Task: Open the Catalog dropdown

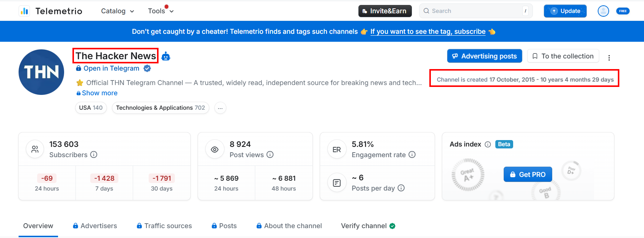Action: pyautogui.click(x=117, y=11)
